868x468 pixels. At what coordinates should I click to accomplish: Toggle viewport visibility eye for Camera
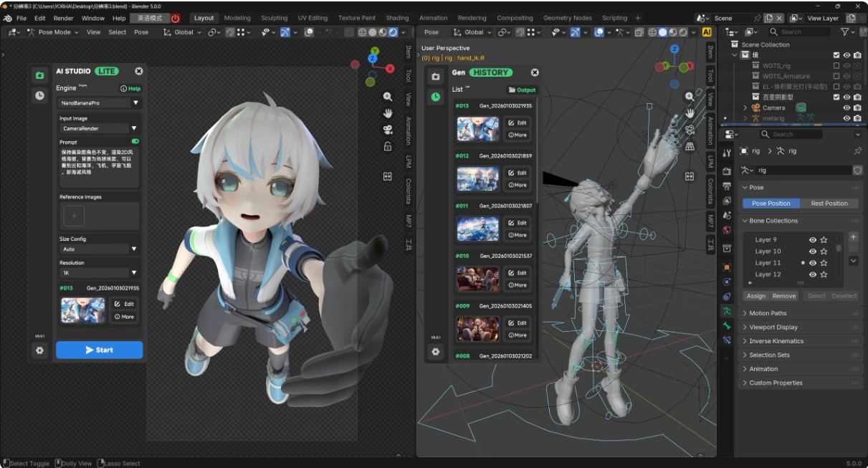[846, 108]
